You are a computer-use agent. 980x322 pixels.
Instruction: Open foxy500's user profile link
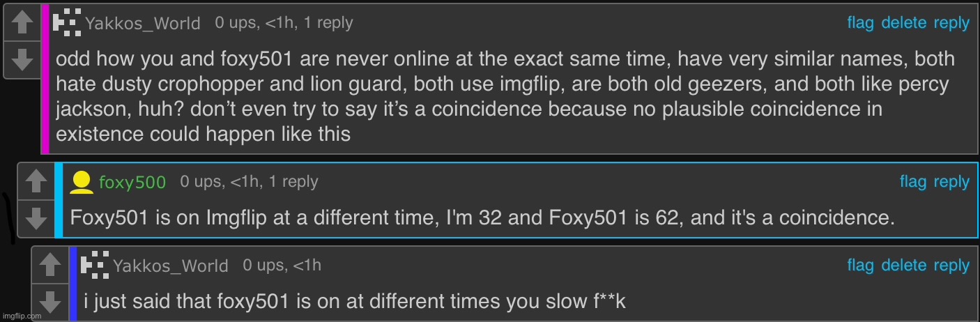(x=132, y=183)
